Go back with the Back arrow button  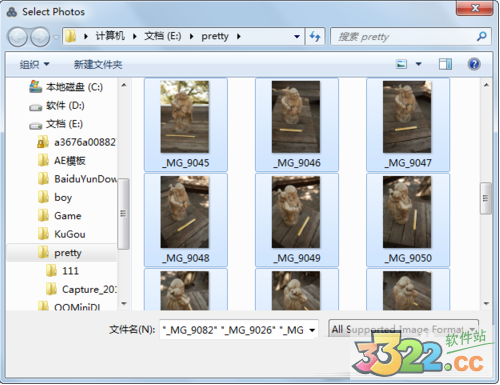pos(17,37)
